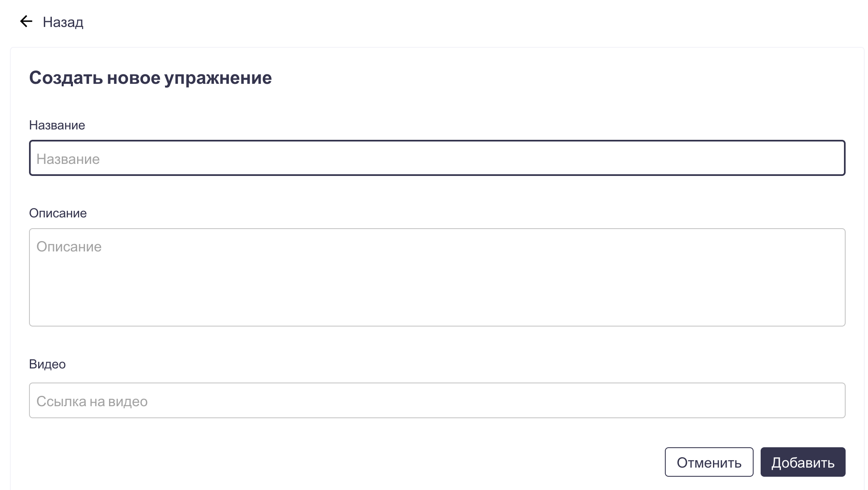Go back via the 'Назад' link
The image size is (868, 490).
coord(63,22)
